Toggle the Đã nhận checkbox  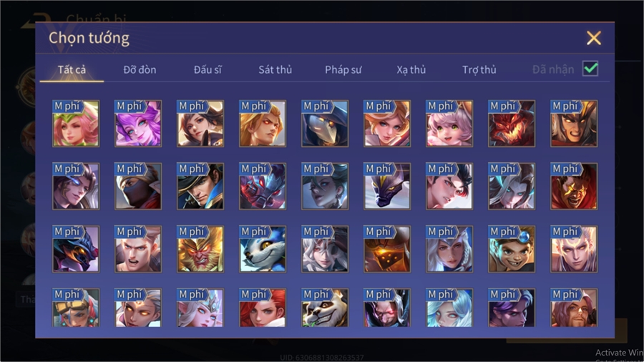tap(590, 69)
